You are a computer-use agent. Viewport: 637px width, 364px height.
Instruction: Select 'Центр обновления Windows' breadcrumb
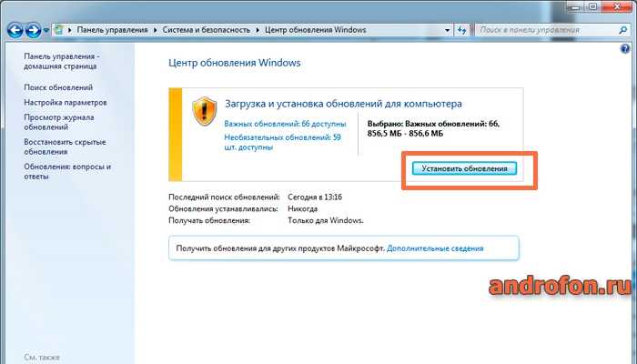tap(315, 30)
